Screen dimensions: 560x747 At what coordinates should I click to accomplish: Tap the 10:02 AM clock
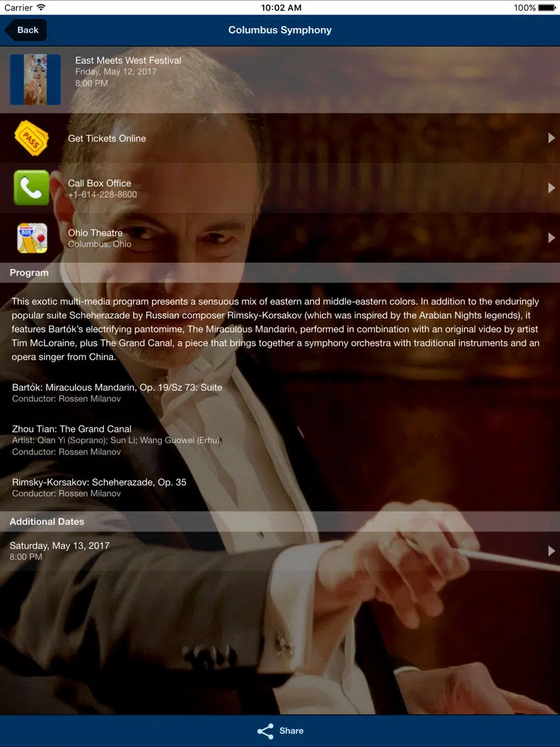coord(281,7)
